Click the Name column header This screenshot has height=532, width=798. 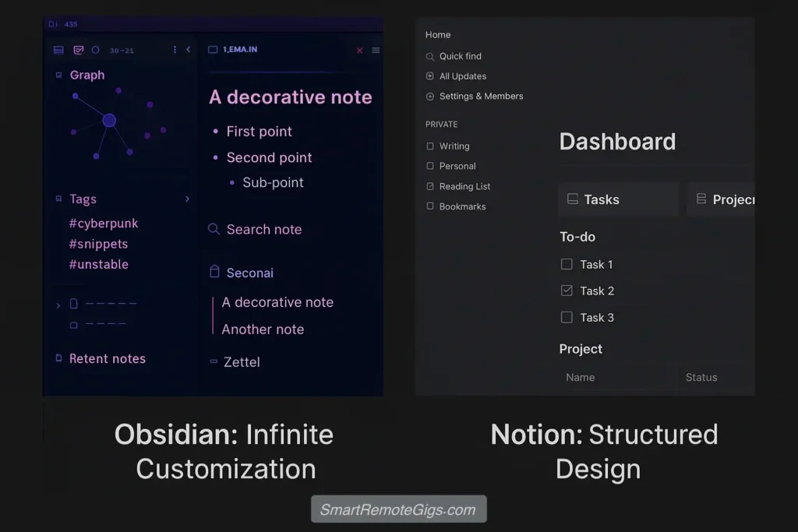point(580,377)
